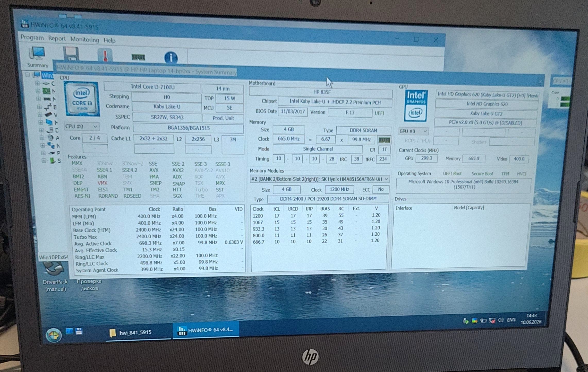The image size is (588, 372).
Task: Expand the tree node labeled V
Action: pyautogui.click(x=40, y=114)
